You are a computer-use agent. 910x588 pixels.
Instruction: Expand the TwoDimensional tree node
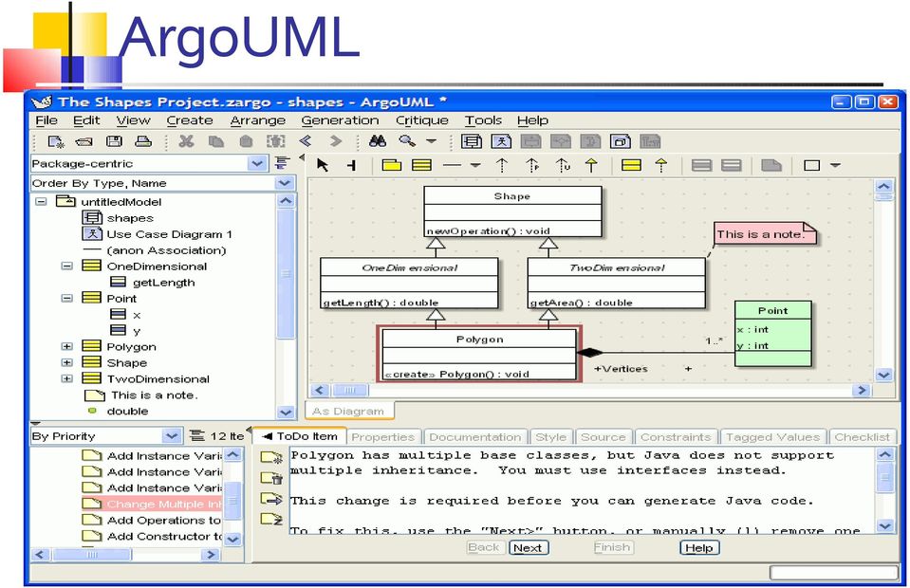coord(67,378)
